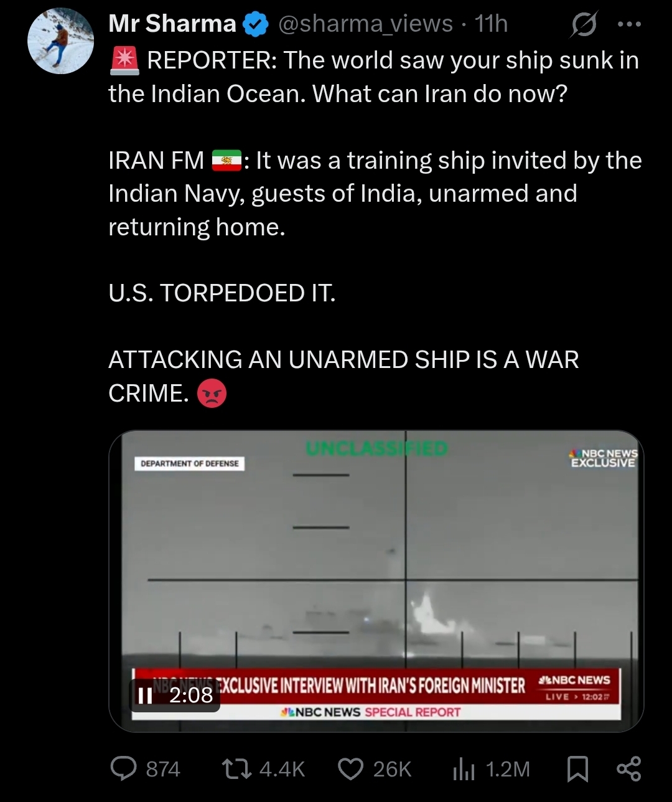
Task: Like the post with the heart icon
Action: [x=350, y=769]
